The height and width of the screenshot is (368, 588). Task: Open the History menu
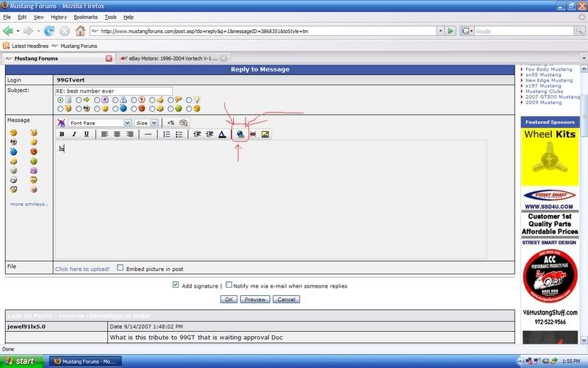pos(59,17)
